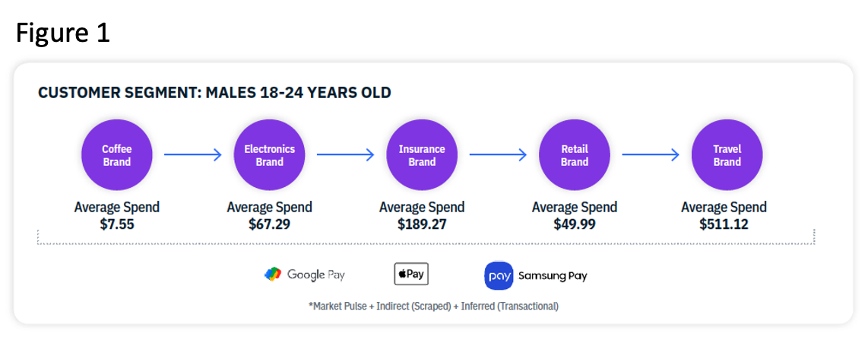Click the $49.99 average spend value
This screenshot has width=868, height=359.
[x=575, y=224]
